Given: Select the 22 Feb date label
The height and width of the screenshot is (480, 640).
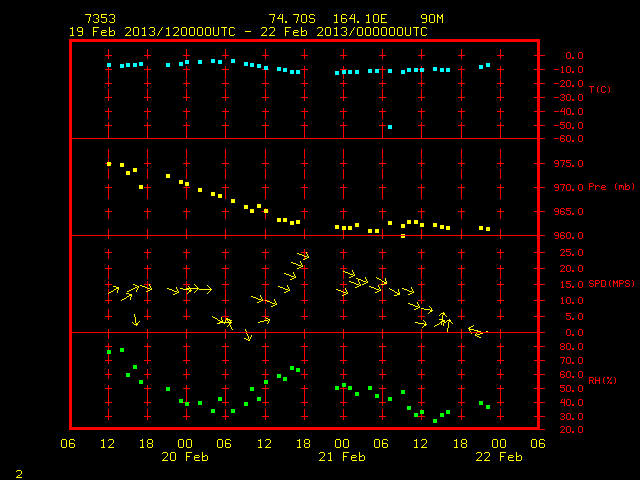Looking at the screenshot, I should pos(499,457).
